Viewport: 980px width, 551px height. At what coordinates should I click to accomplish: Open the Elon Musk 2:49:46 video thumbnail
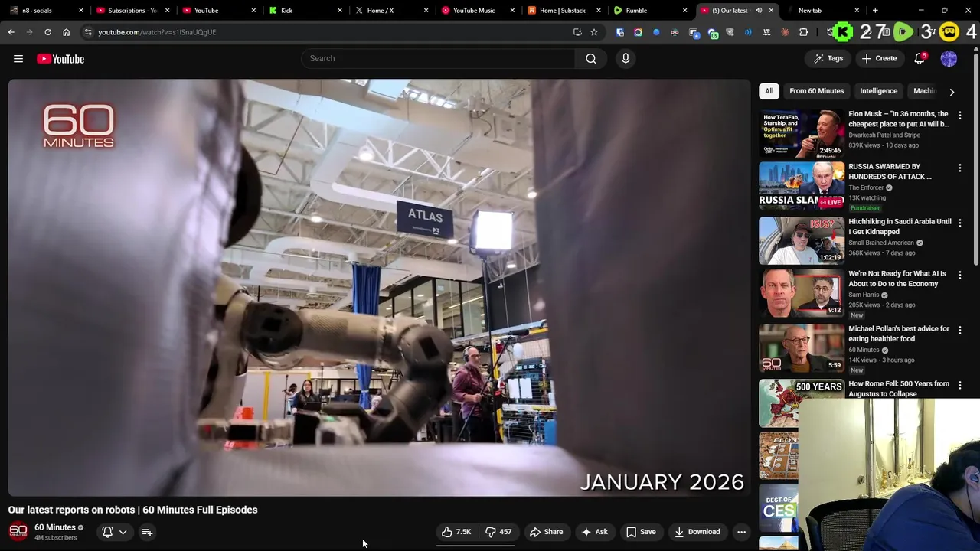click(x=801, y=133)
